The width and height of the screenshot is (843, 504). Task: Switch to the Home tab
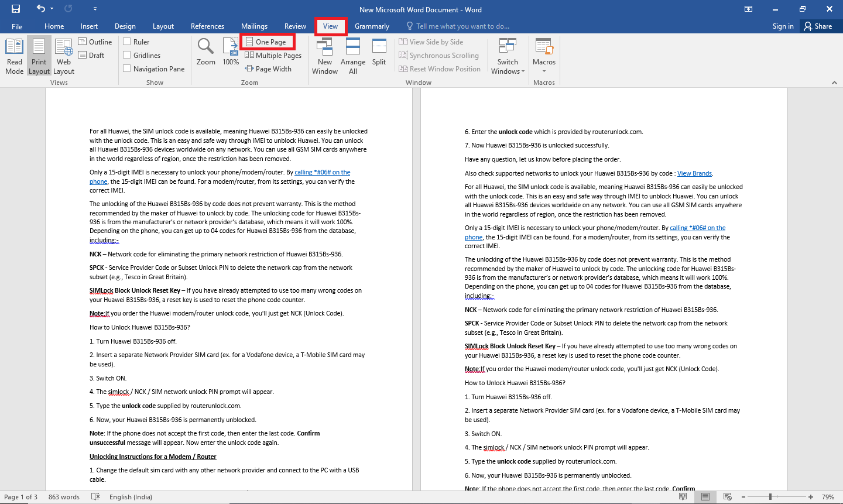54,26
